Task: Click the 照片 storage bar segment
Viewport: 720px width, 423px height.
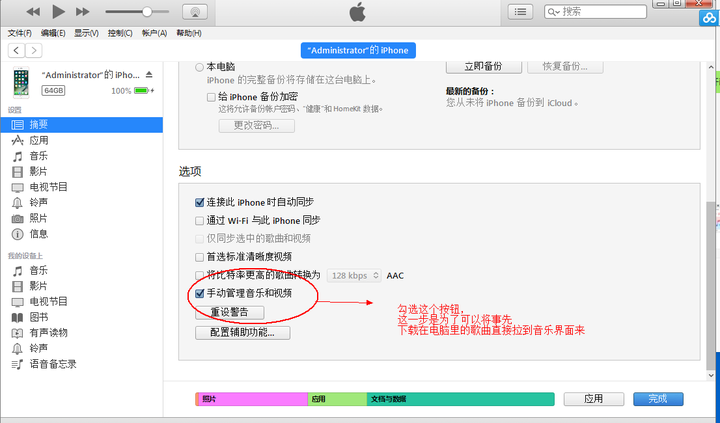Action: point(252,399)
